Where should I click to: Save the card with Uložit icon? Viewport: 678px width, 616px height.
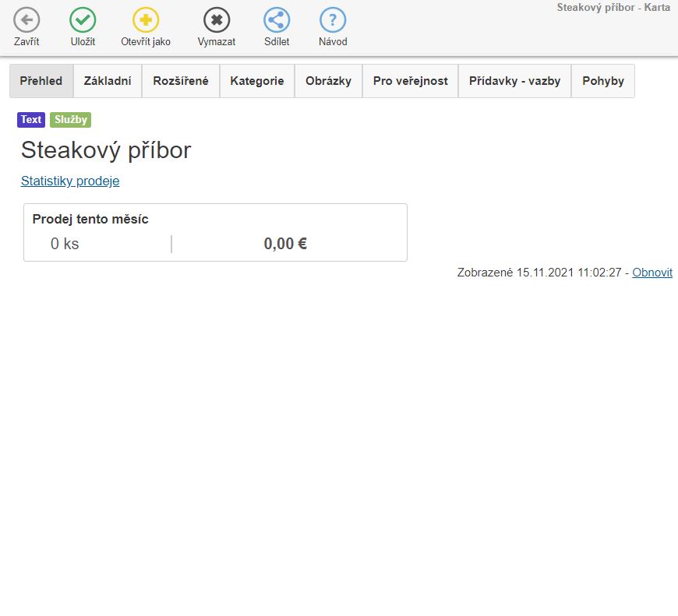click(x=83, y=20)
